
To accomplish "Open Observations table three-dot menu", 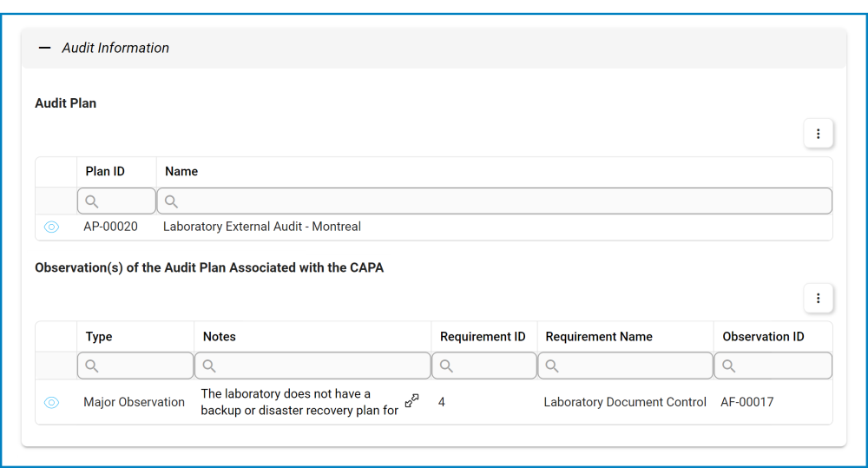I will (818, 298).
